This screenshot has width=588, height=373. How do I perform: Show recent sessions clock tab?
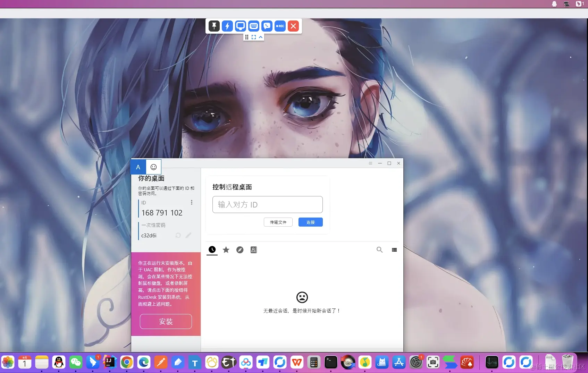pyautogui.click(x=212, y=250)
